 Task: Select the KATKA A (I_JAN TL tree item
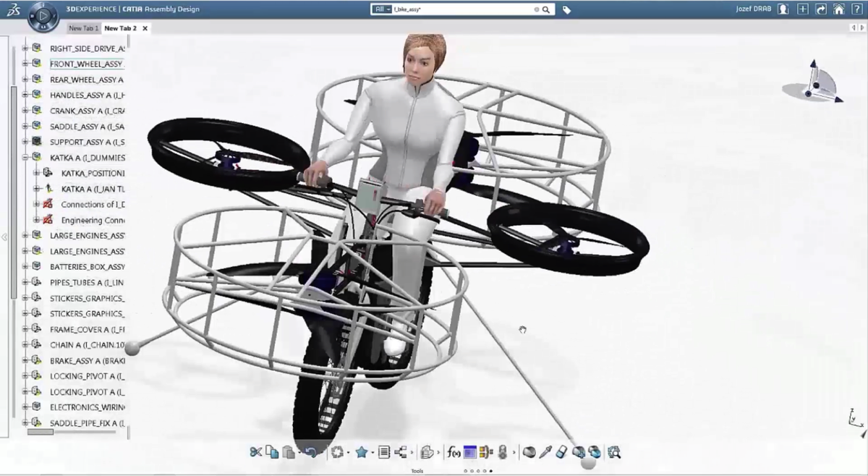pos(93,189)
